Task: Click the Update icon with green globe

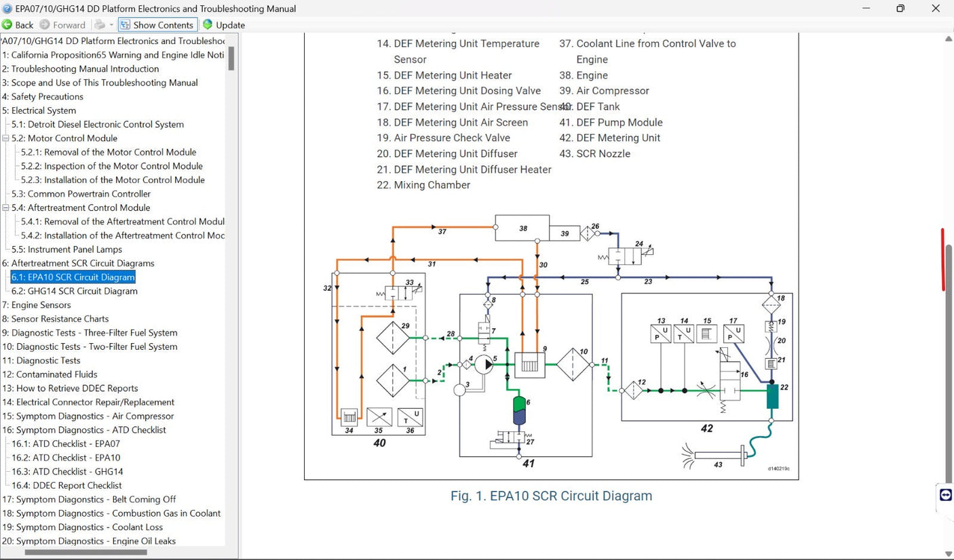Action: [207, 24]
